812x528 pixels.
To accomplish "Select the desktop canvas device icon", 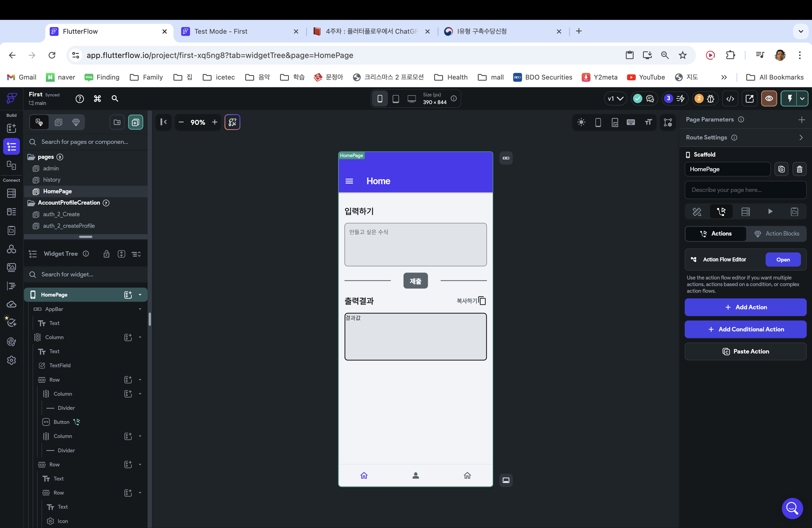I will click(412, 99).
